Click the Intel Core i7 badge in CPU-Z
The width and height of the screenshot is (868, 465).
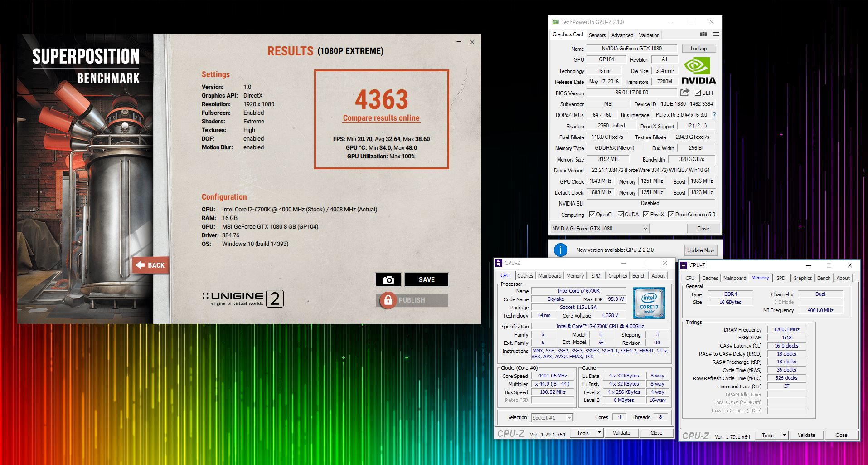tap(649, 303)
